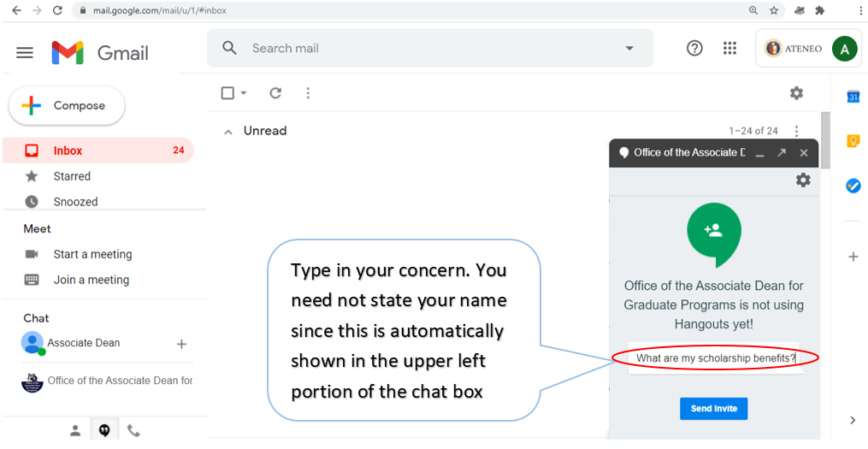Open the Support help icon
The height and width of the screenshot is (449, 868).
pyautogui.click(x=694, y=48)
